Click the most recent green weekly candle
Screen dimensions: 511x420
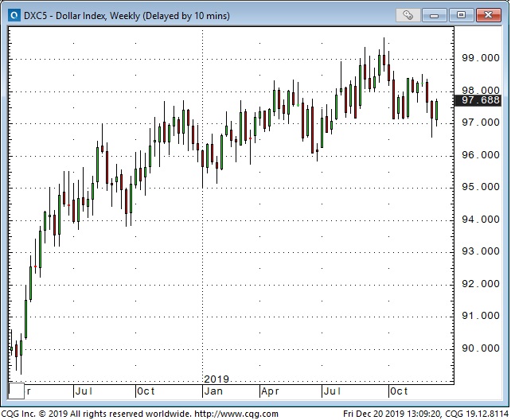coord(437,111)
